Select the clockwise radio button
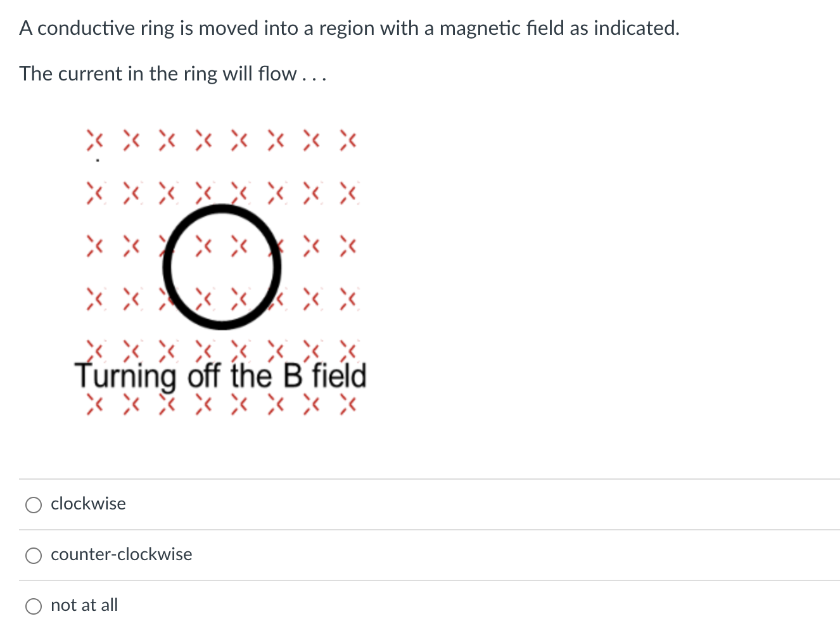840x640 pixels. point(34,504)
